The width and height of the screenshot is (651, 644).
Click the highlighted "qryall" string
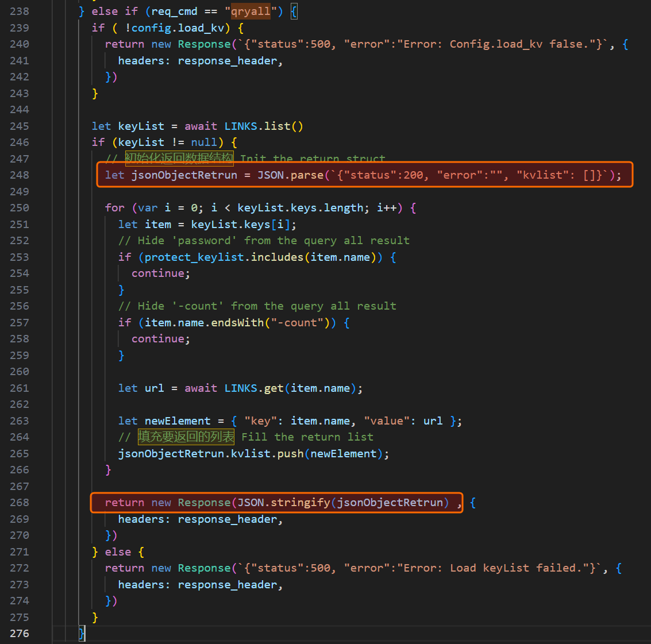[x=250, y=11]
